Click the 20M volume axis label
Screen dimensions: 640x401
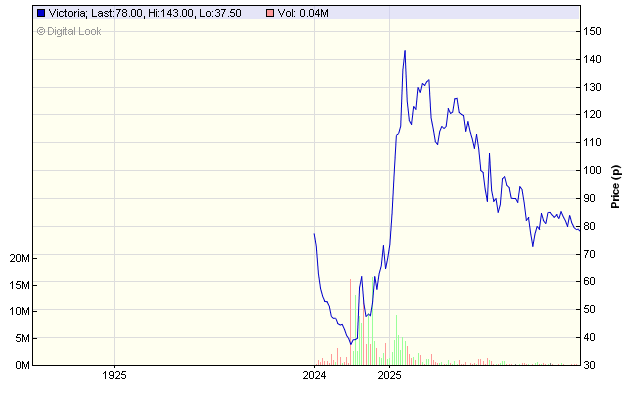point(20,258)
